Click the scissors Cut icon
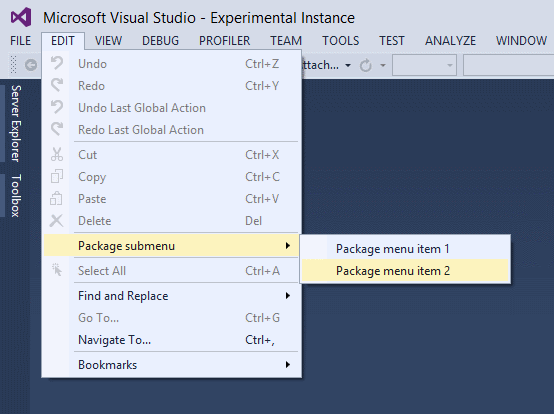The width and height of the screenshot is (554, 414). click(57, 154)
